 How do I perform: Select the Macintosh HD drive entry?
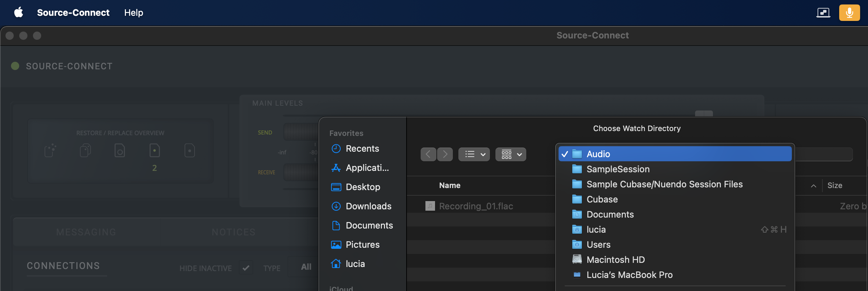click(x=615, y=260)
